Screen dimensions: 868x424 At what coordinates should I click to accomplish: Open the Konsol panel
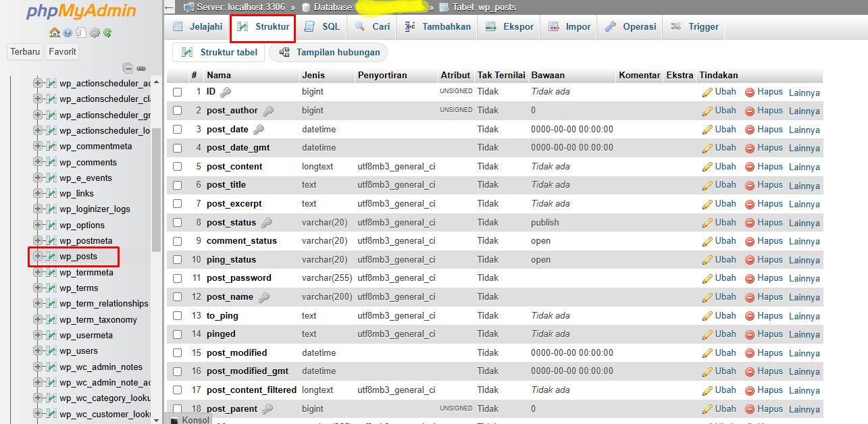pyautogui.click(x=190, y=420)
